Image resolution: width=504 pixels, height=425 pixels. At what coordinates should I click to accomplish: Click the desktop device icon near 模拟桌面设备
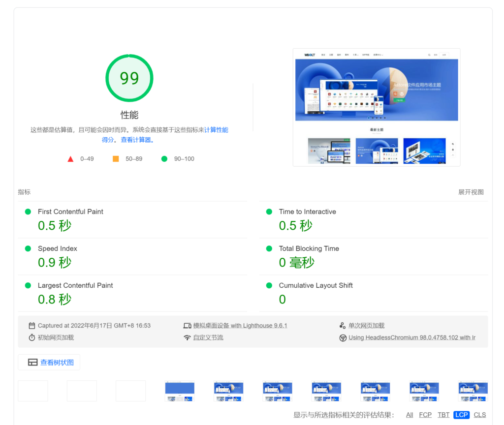click(x=188, y=325)
